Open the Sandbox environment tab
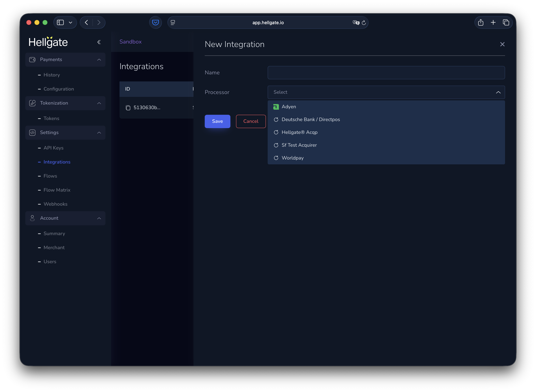 pyautogui.click(x=130, y=42)
